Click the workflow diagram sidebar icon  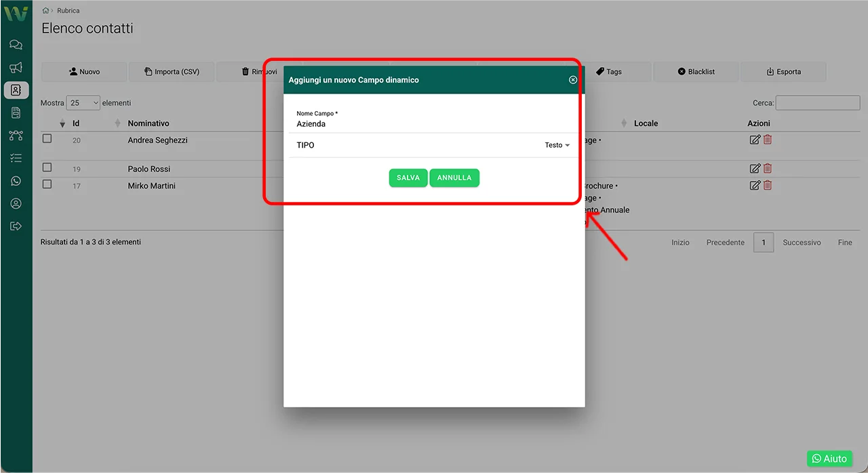tap(16, 136)
